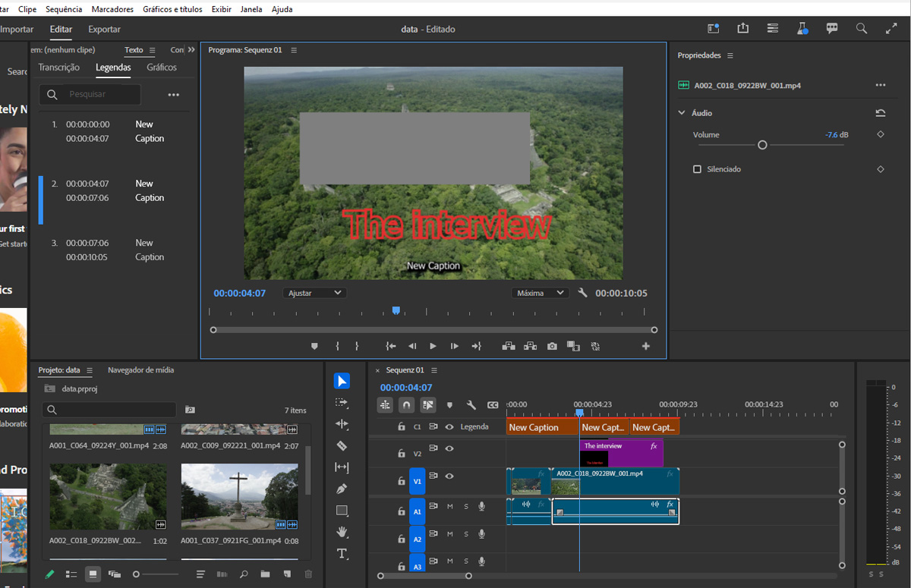Select the Razor tool
911x588 pixels.
coord(342,446)
